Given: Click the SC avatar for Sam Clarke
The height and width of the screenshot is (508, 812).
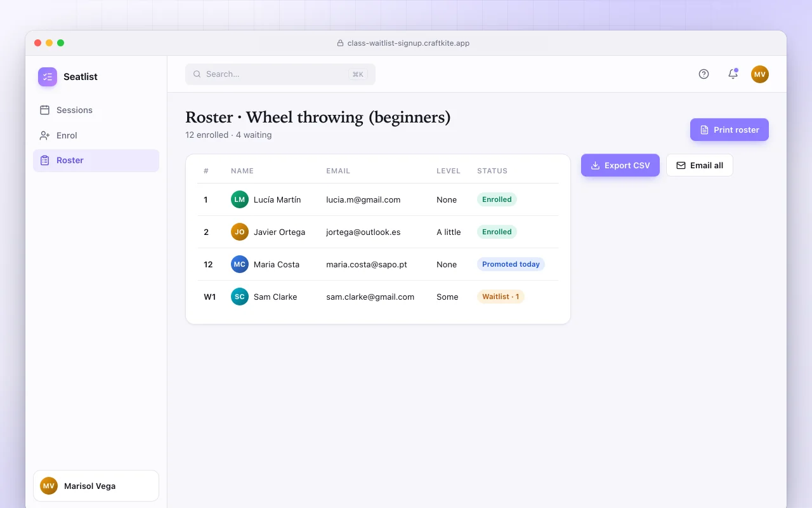Looking at the screenshot, I should pos(240,297).
